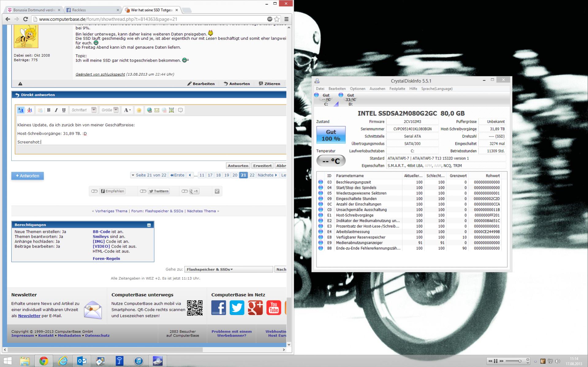Select the Host-Schreibvorgänge E1 row
The height and width of the screenshot is (367, 588).
click(412, 215)
